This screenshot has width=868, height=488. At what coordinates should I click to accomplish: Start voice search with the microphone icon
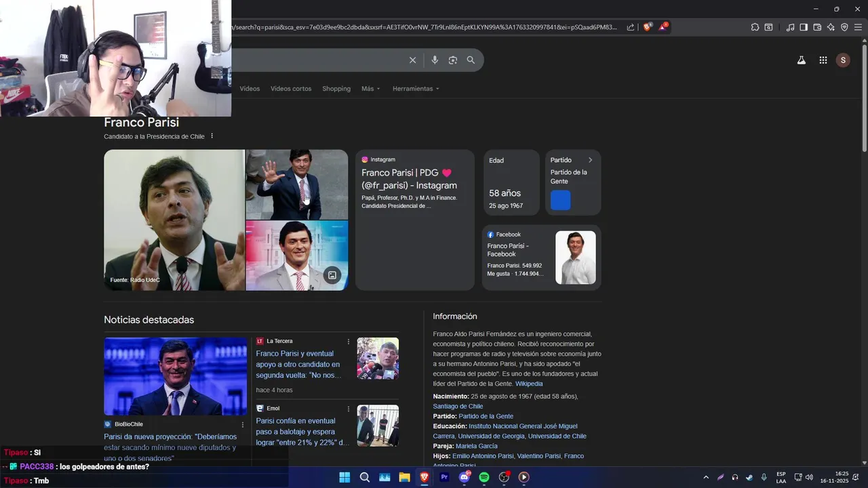(435, 60)
